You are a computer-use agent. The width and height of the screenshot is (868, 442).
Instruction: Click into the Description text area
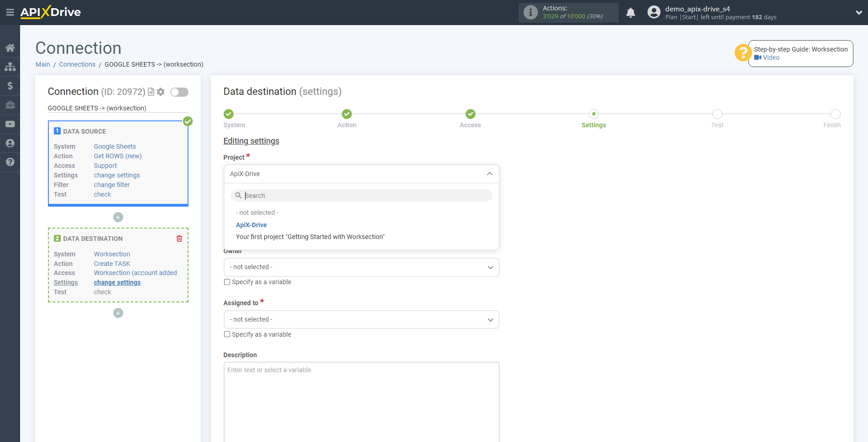coord(361,402)
